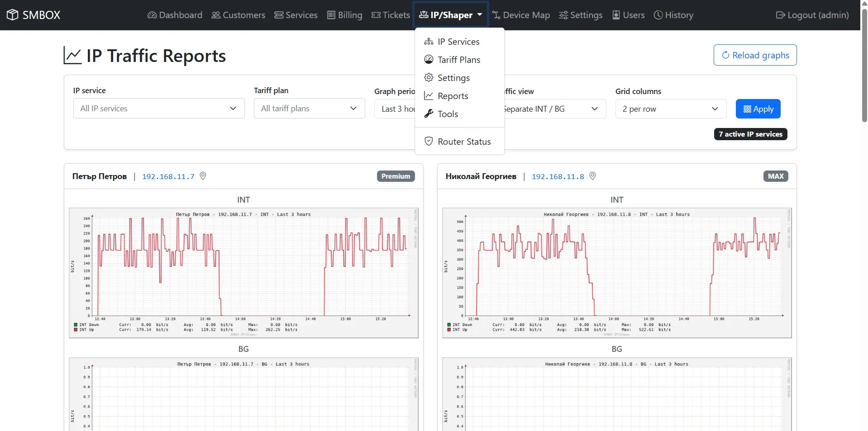868x431 pixels.
Task: Click the Dashboard gauge icon
Action: pyautogui.click(x=152, y=15)
